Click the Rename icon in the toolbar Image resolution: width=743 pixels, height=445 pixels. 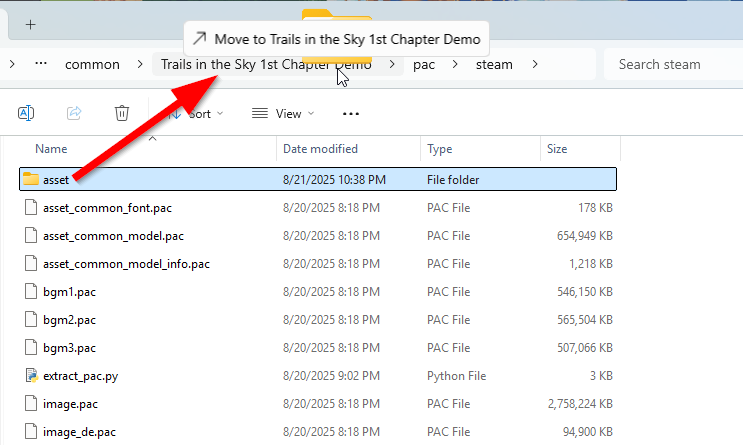tap(26, 113)
